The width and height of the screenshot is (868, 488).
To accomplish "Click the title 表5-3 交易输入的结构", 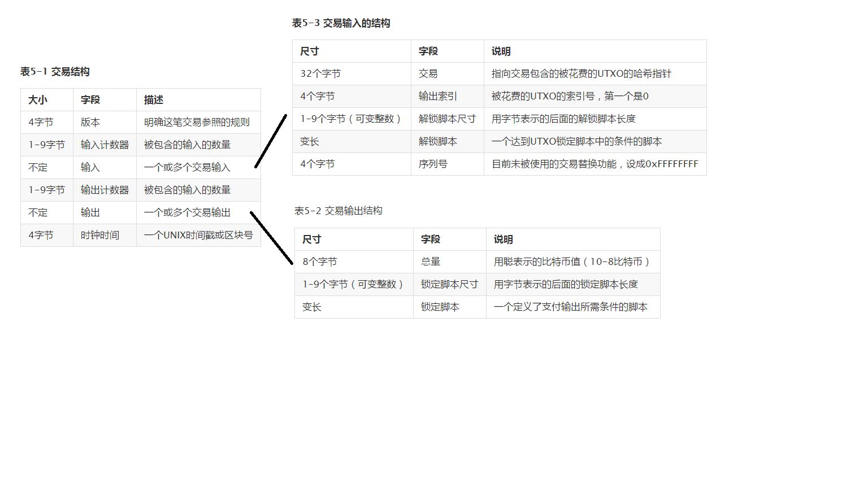I will point(341,23).
